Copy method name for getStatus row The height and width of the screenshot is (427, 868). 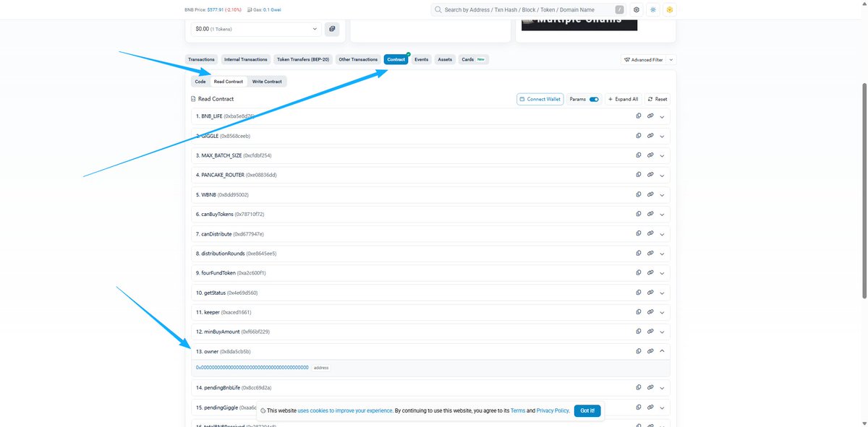coord(638,292)
